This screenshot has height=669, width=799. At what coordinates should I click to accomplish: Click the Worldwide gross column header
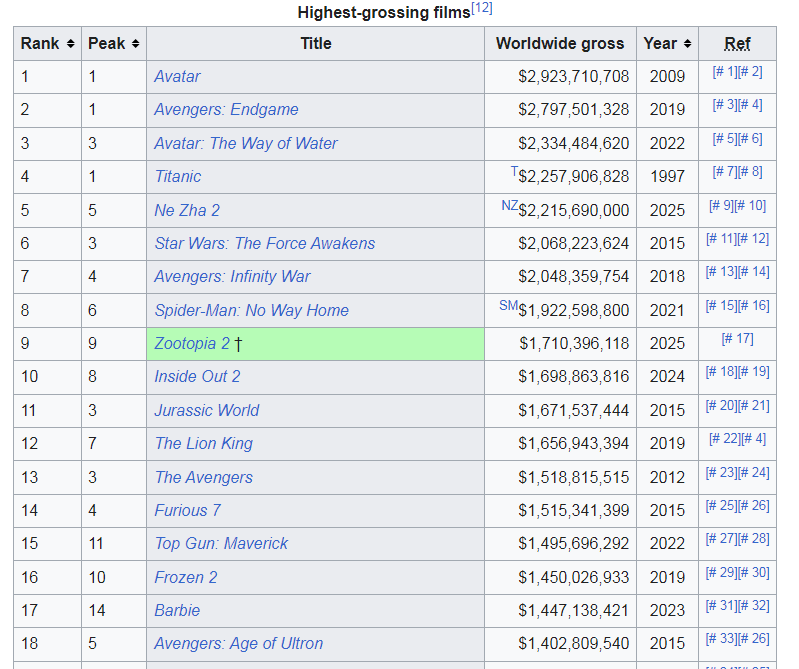[559, 44]
